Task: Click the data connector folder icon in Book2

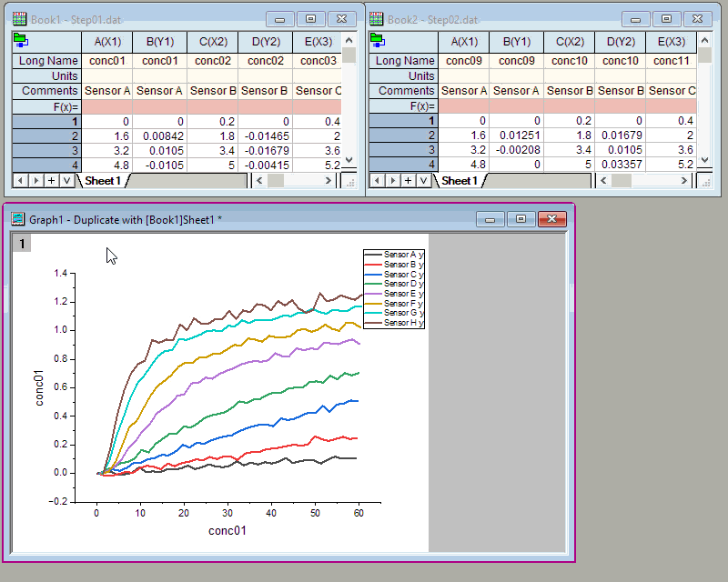Action: (x=376, y=40)
